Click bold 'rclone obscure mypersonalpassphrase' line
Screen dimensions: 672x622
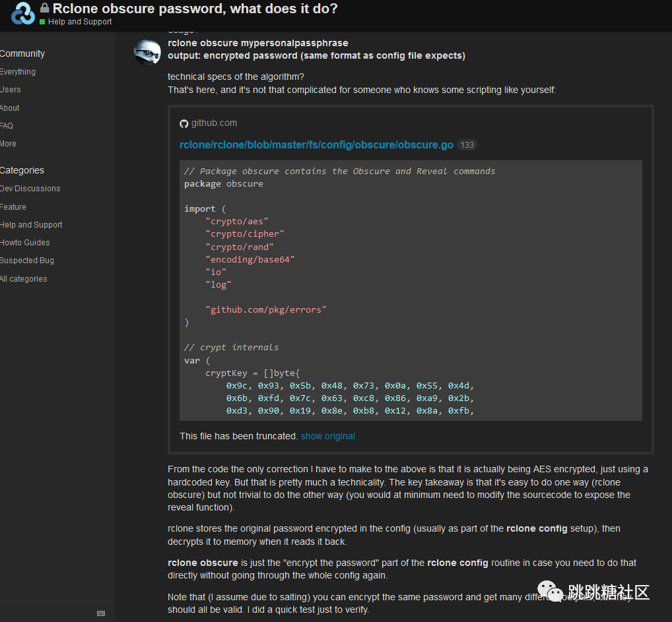(x=258, y=44)
